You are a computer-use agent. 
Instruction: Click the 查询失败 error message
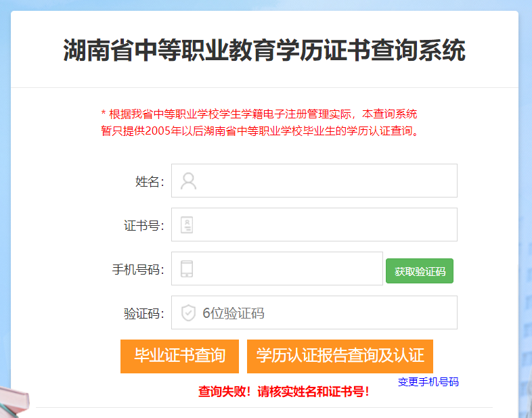[284, 392]
